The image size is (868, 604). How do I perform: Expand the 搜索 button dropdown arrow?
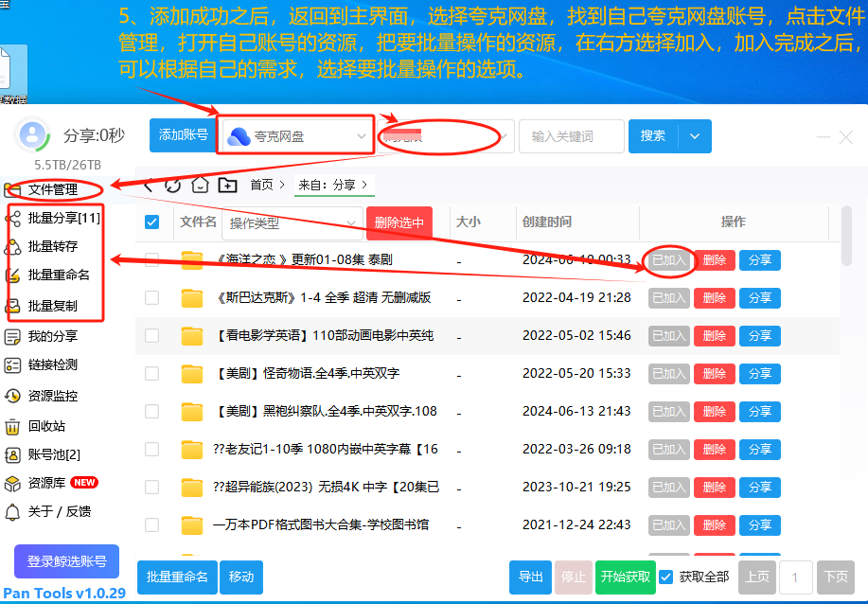pos(695,136)
